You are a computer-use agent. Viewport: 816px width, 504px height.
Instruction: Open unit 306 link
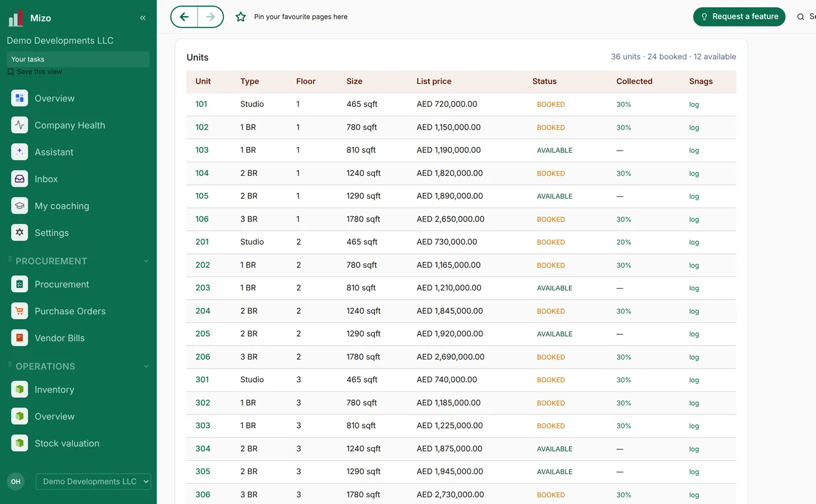[x=203, y=495]
